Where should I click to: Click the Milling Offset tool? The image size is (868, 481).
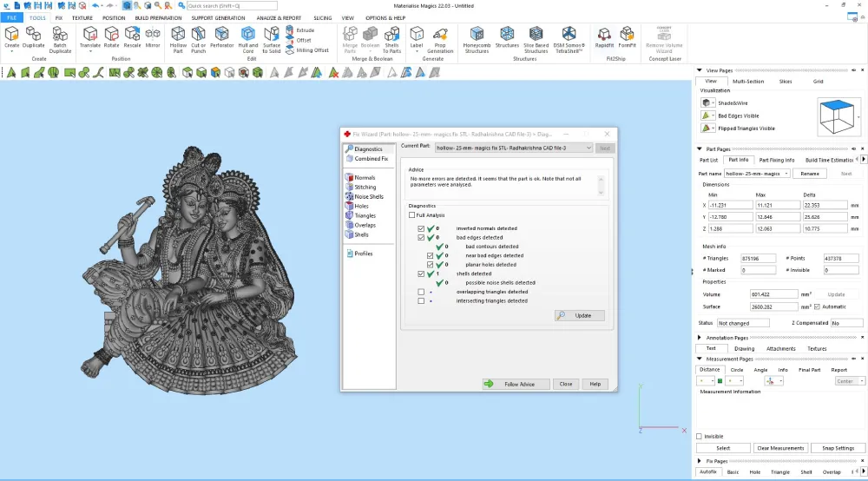(x=307, y=50)
